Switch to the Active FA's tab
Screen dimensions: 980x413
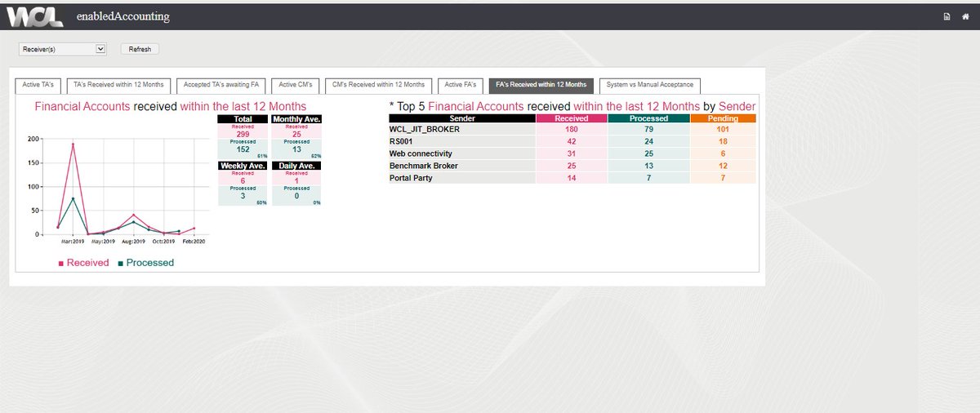(460, 85)
